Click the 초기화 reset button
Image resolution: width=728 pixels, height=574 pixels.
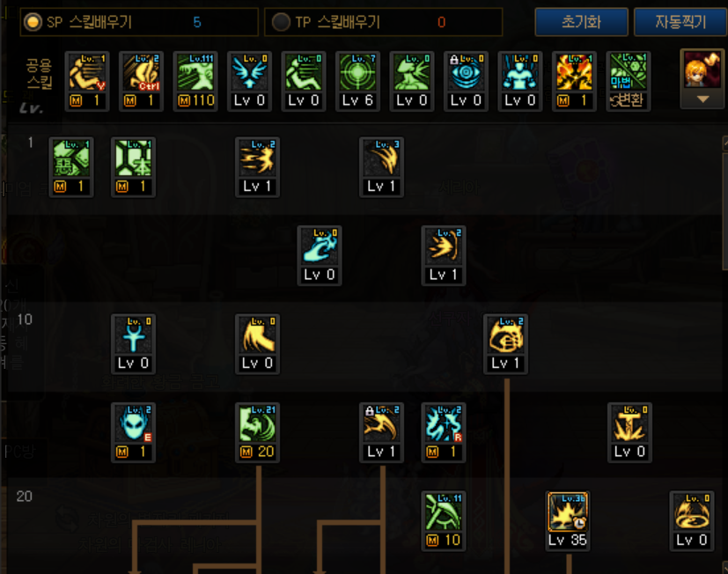(581, 22)
